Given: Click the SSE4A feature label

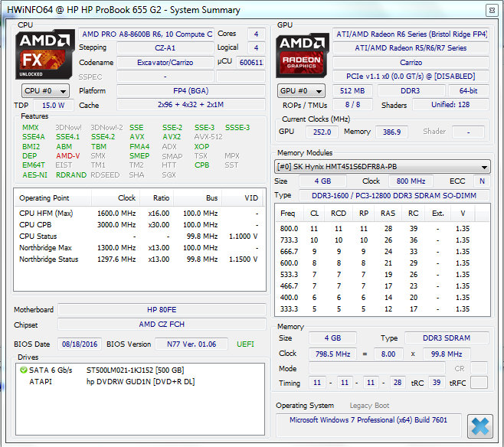Looking at the screenshot, I should (34, 137).
